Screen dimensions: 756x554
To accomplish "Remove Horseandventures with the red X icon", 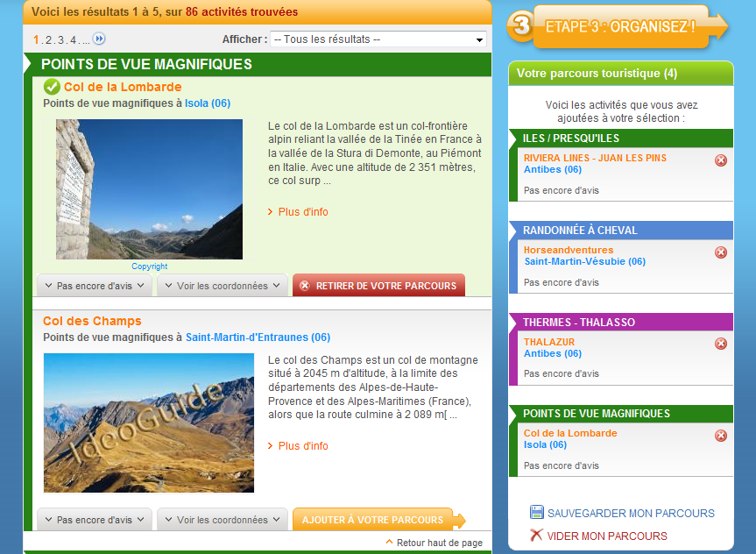I will pyautogui.click(x=720, y=252).
